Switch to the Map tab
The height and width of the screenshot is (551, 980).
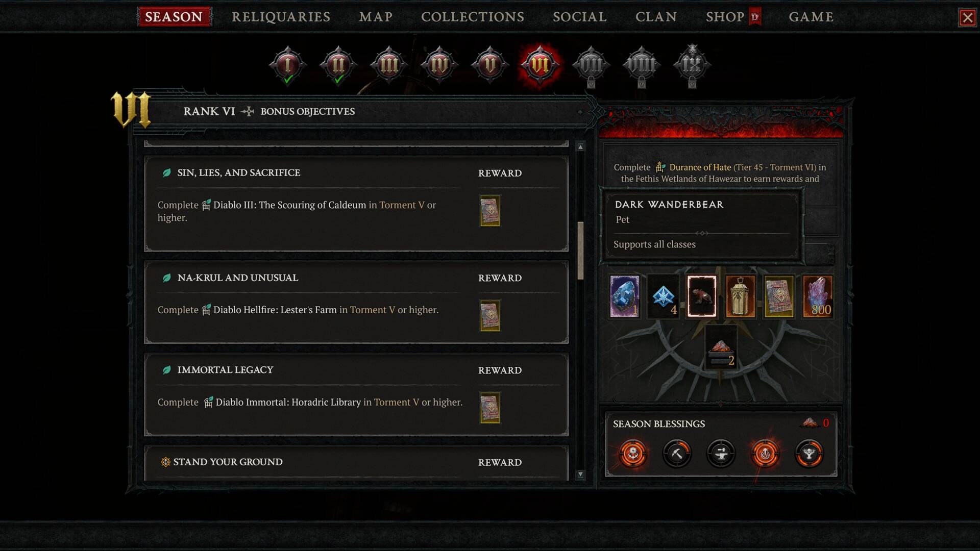tap(376, 17)
